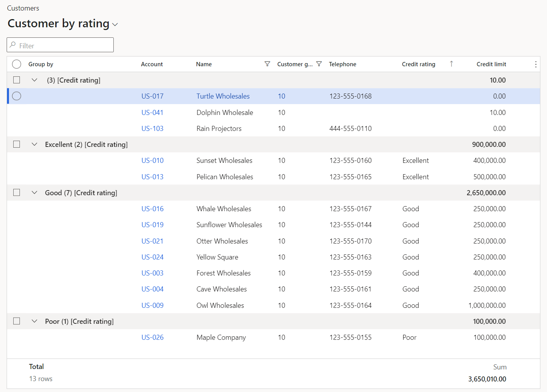
Task: Open the Turtle Wholesales customer record
Action: click(223, 96)
